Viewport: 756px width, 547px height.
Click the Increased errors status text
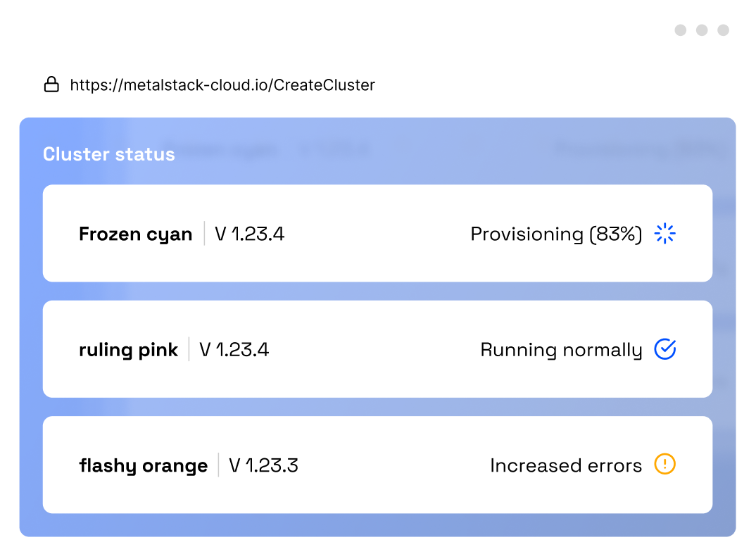coord(566,465)
